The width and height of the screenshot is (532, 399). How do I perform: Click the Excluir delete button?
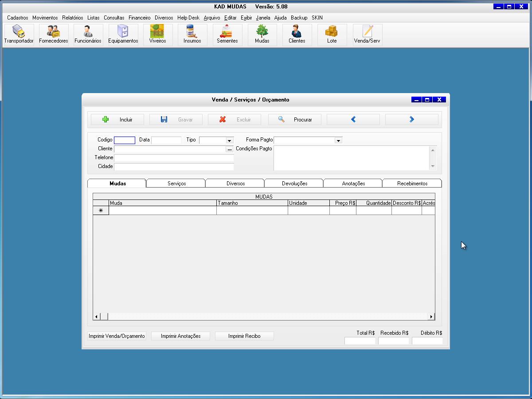point(235,120)
